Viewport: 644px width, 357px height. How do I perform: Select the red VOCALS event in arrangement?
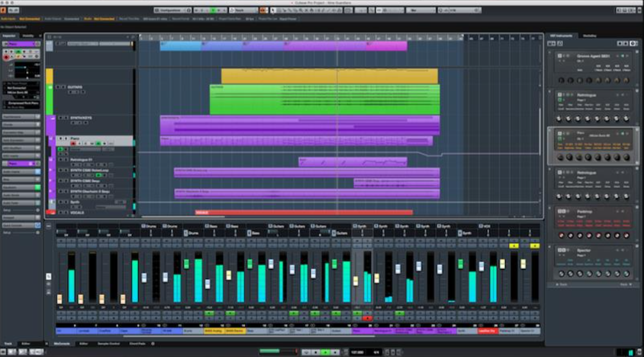point(304,212)
